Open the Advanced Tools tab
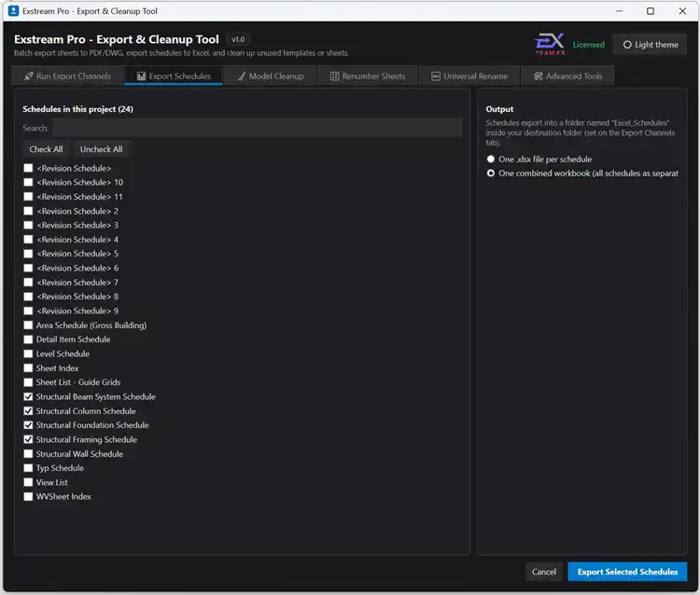This screenshot has width=700, height=595. tap(567, 76)
